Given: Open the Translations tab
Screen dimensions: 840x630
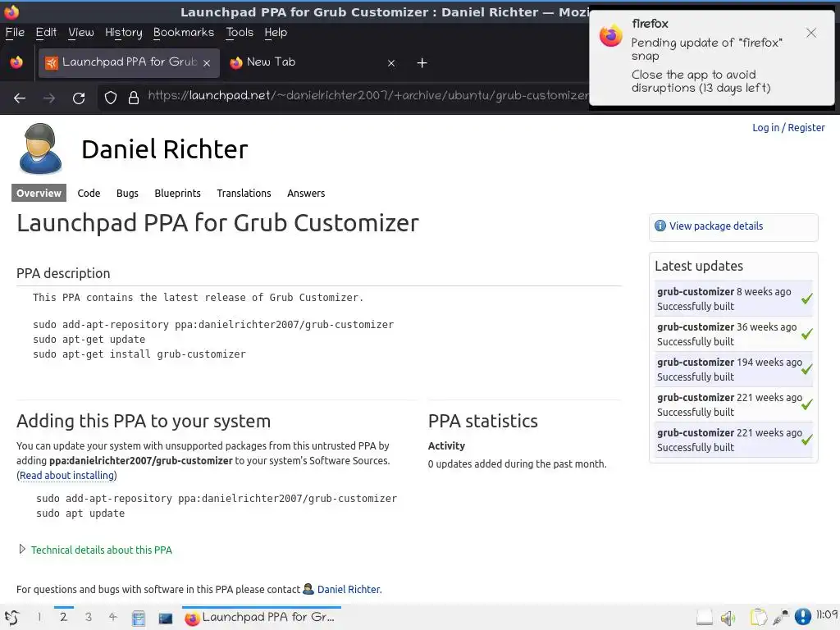Looking at the screenshot, I should [244, 193].
